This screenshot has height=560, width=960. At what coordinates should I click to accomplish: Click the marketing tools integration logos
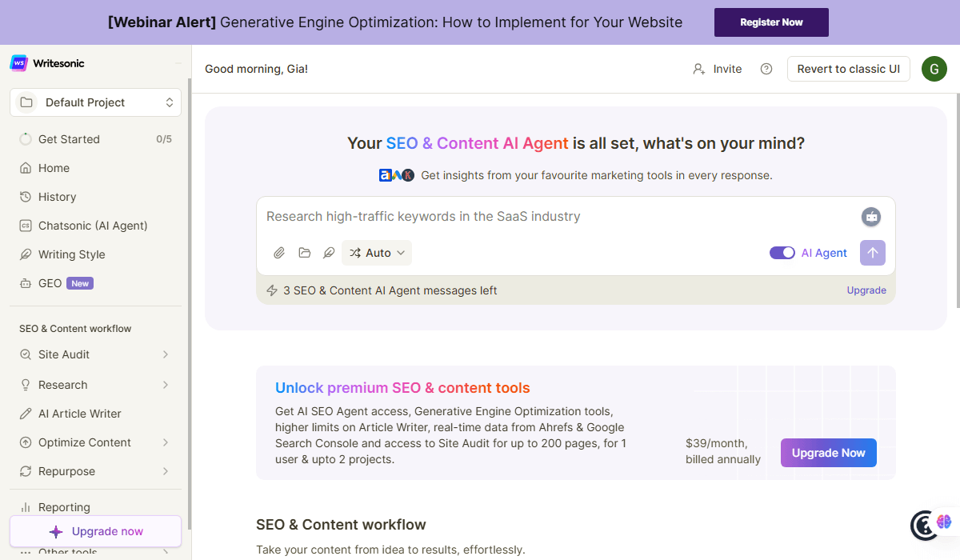pyautogui.click(x=397, y=175)
